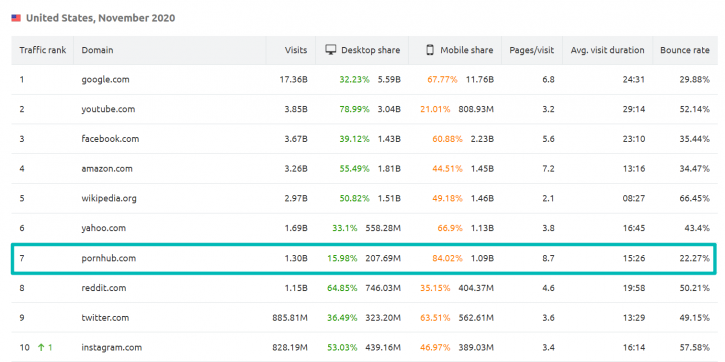Open the instagram.com domain entry
This screenshot has height=362, width=725.
[x=111, y=347]
